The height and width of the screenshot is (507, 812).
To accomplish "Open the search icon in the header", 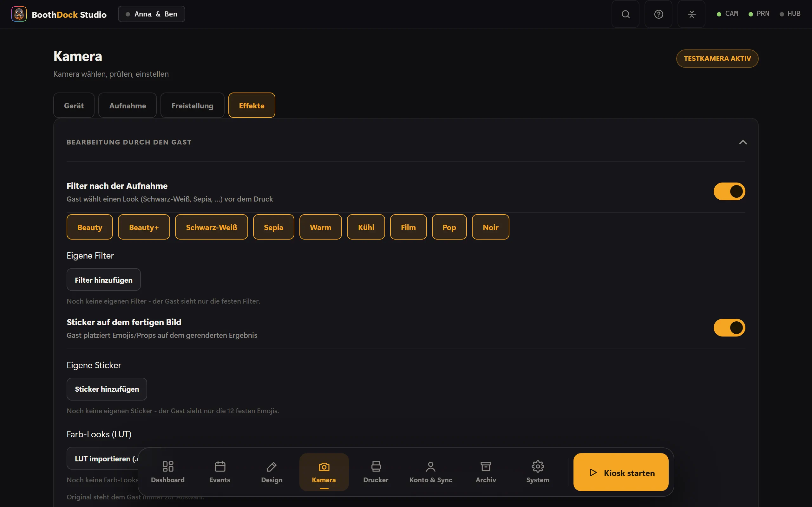I will 625,14.
